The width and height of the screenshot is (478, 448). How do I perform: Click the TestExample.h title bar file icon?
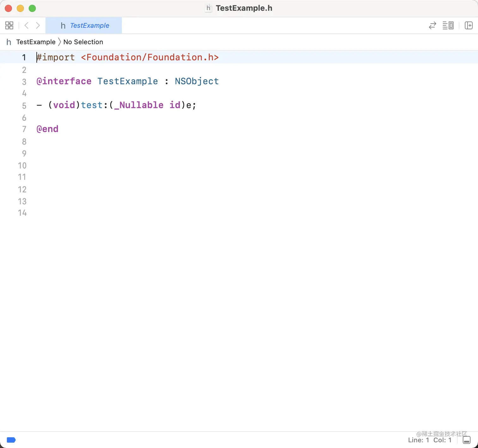208,8
